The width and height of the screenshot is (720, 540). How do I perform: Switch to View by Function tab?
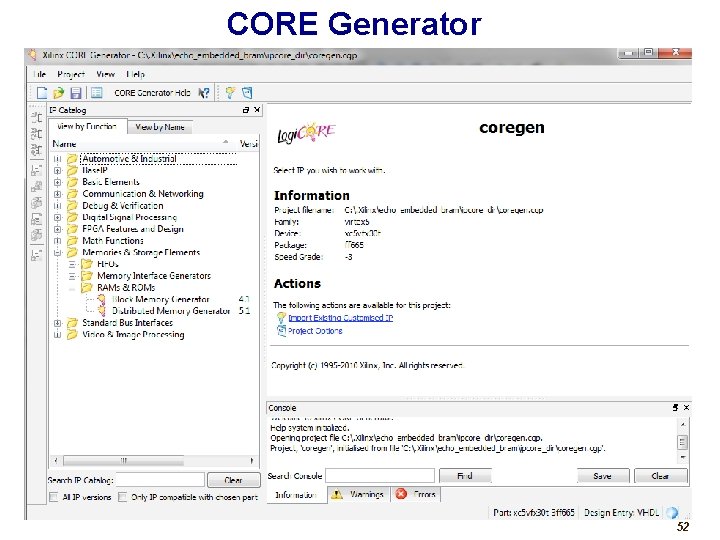[x=87, y=126]
